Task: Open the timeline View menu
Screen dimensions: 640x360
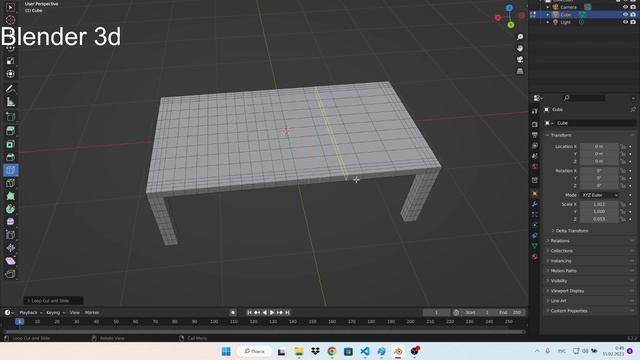Action: (x=75, y=313)
